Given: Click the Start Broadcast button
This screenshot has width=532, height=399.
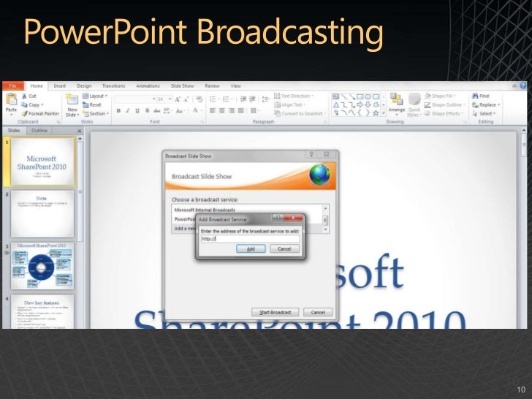Looking at the screenshot, I should tap(275, 312).
